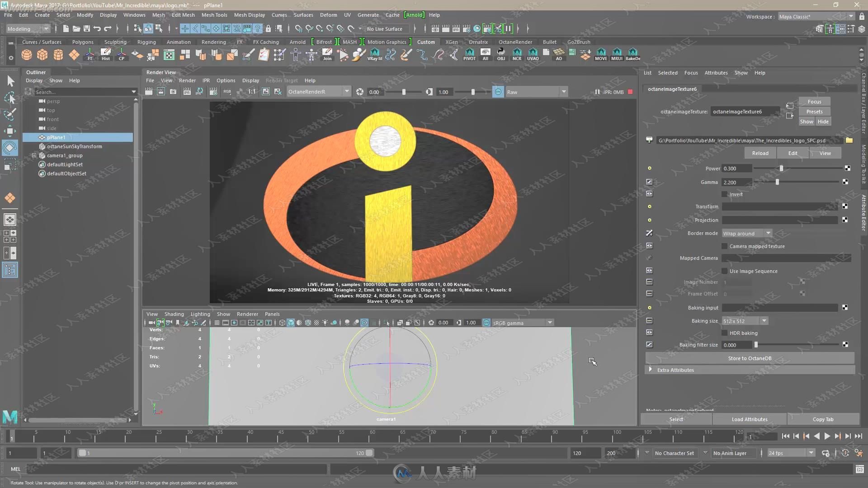Click the BakeDe shelf icon

632,55
